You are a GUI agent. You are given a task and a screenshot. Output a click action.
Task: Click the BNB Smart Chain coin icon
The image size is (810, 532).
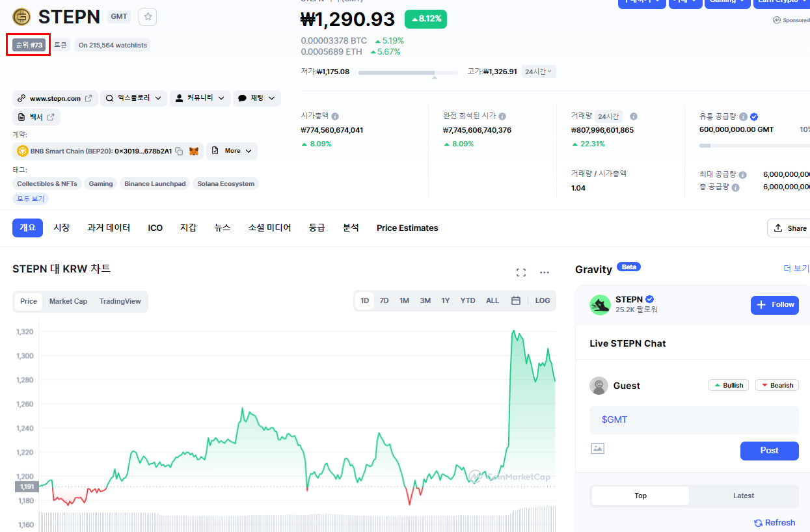click(x=23, y=151)
